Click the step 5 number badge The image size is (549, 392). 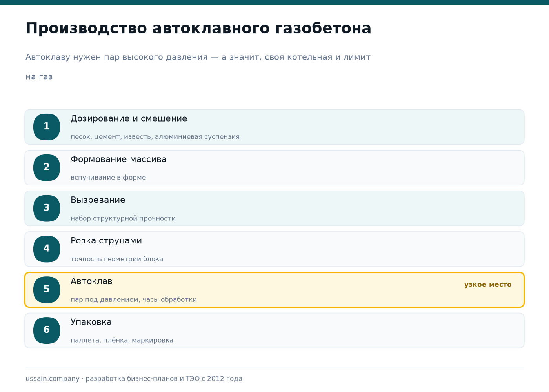click(x=47, y=290)
